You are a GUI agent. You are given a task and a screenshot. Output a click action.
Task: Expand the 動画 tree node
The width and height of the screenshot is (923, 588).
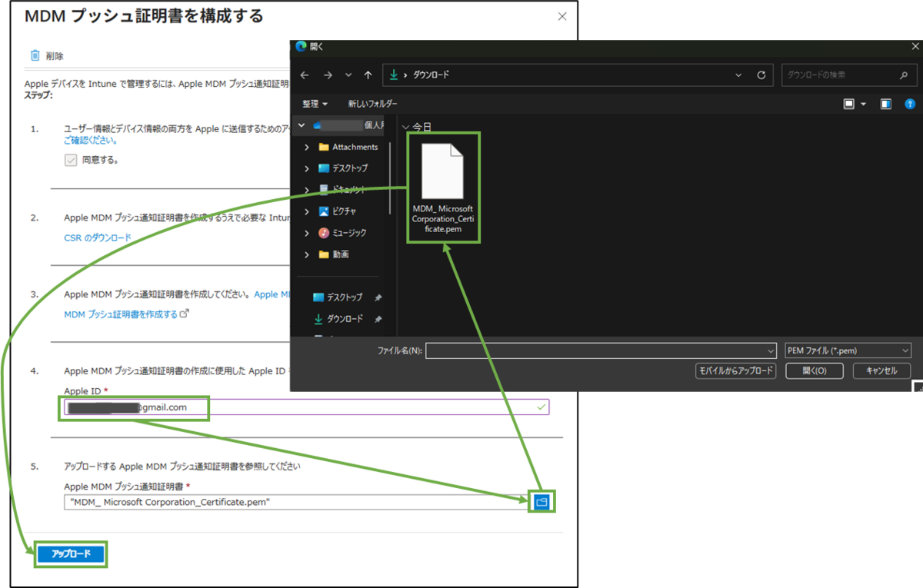[x=307, y=254]
